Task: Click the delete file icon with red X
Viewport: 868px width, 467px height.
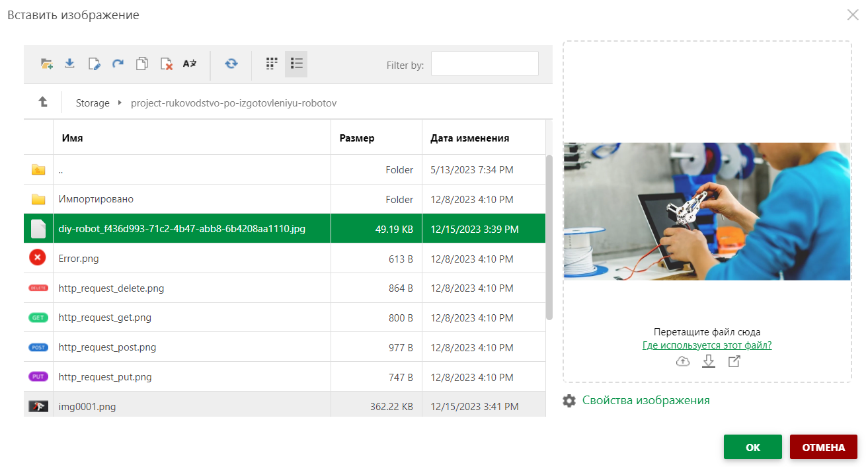Action: [x=166, y=64]
